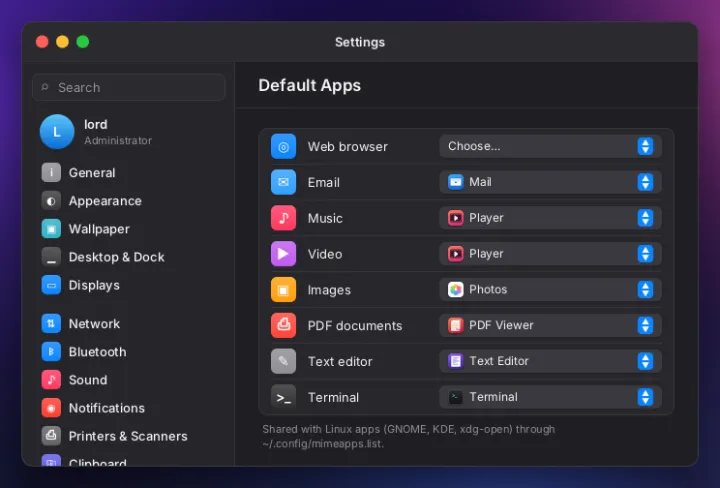Select Appearance in the sidebar
720x488 pixels.
tap(105, 201)
